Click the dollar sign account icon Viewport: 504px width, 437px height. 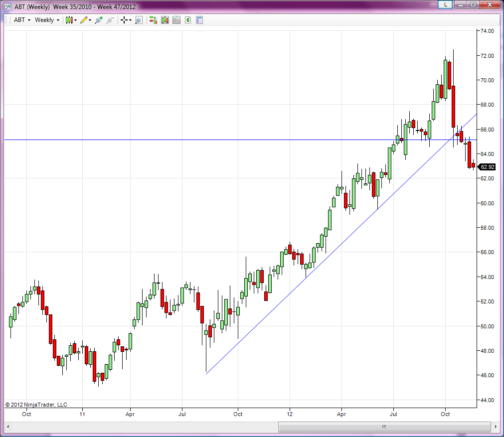[187, 20]
